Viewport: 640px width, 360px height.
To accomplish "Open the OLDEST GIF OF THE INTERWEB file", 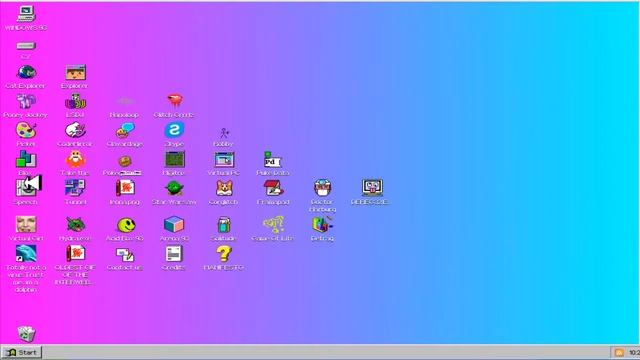I will click(x=76, y=253).
